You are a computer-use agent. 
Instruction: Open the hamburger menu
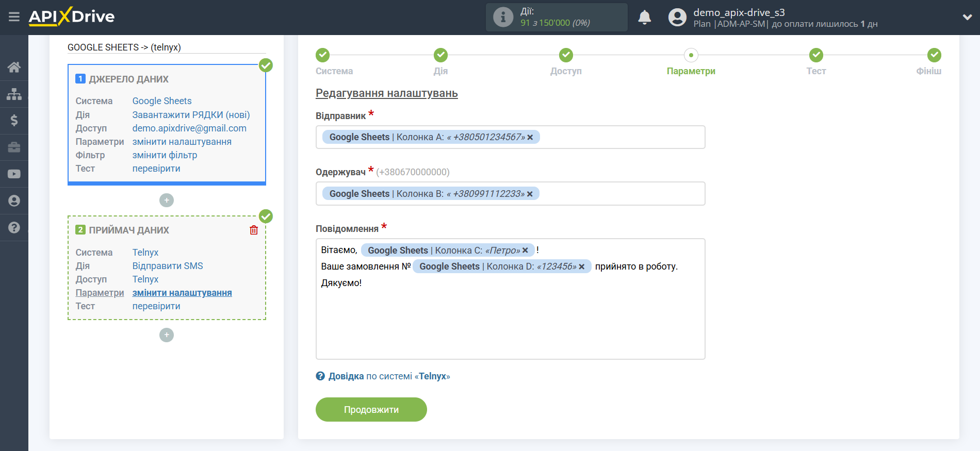coord(14,17)
